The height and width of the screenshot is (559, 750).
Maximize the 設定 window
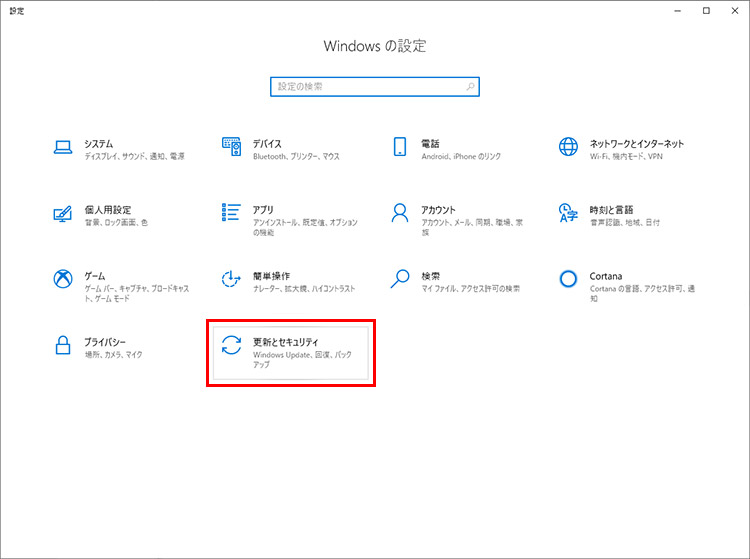tap(706, 10)
